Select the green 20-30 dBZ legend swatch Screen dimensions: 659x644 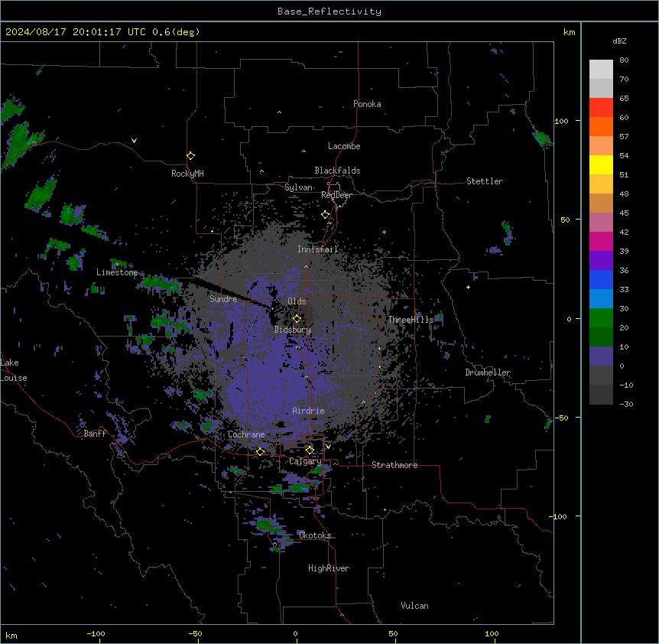(601, 318)
